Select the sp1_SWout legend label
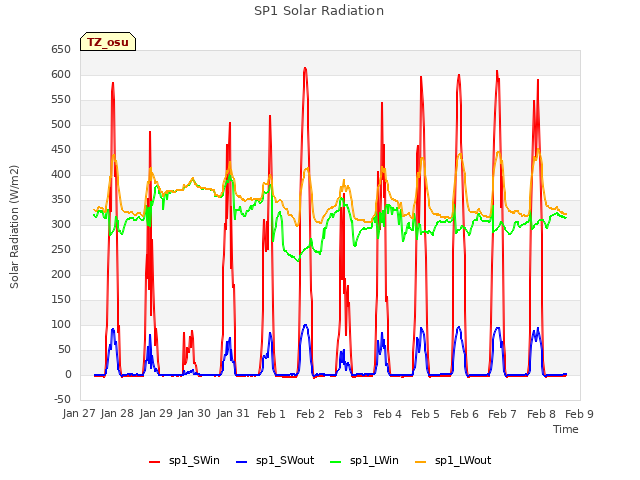 285,460
